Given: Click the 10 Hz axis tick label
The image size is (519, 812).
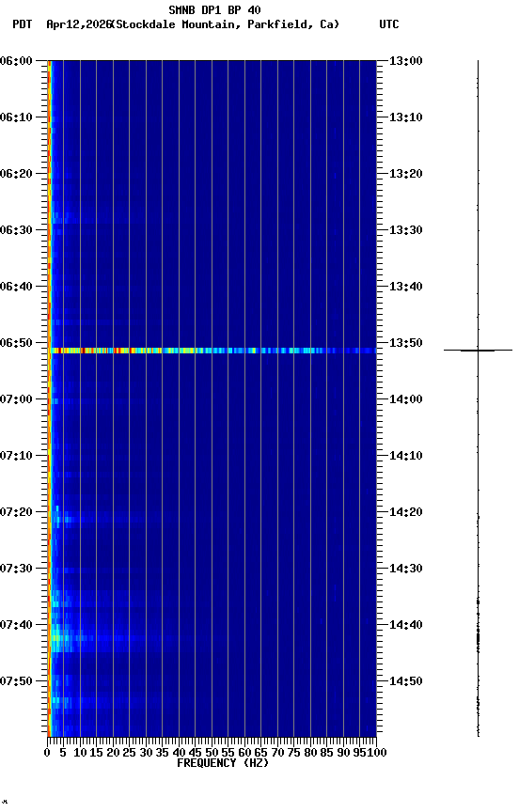Looking at the screenshot, I should coord(80,754).
